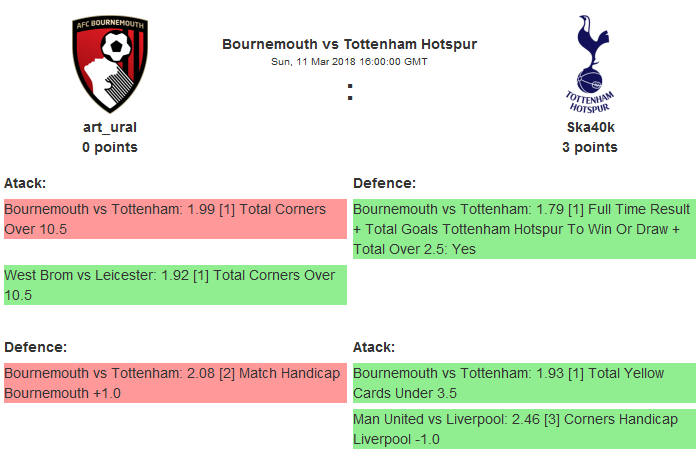700x460 pixels.
Task: Click the right Atack section heading
Action: pyautogui.click(x=375, y=347)
